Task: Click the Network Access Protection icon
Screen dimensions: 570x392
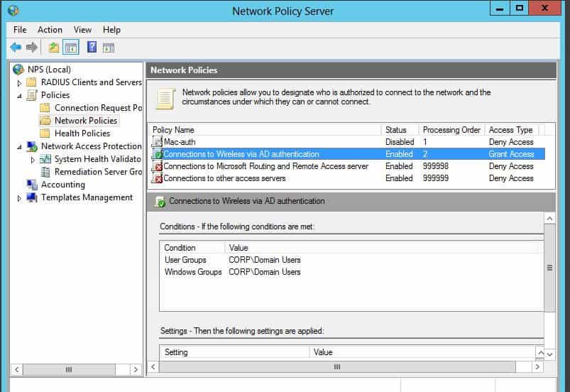Action: pos(32,146)
